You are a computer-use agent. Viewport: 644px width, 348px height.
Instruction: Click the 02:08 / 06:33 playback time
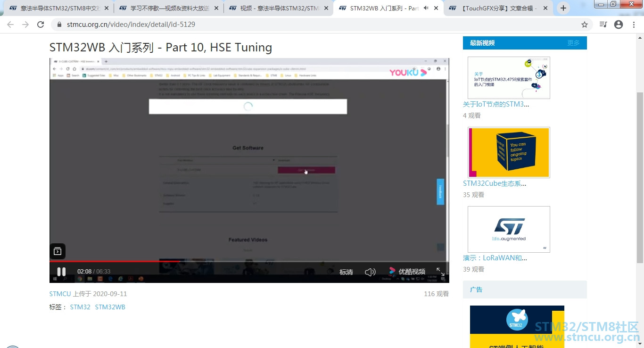[x=94, y=272]
